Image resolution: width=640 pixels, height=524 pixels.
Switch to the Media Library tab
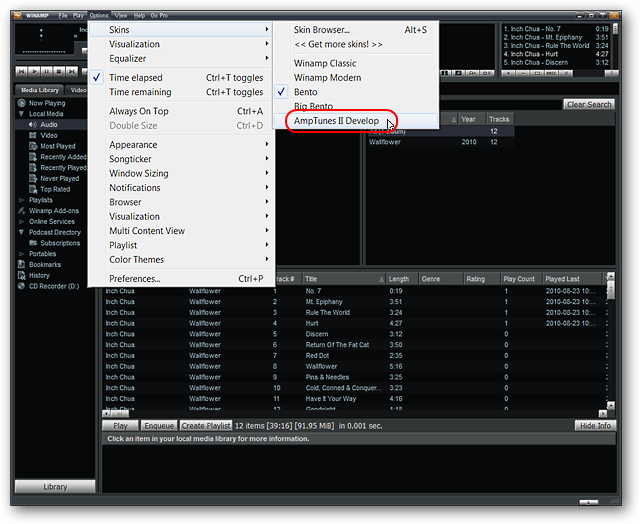[40, 90]
